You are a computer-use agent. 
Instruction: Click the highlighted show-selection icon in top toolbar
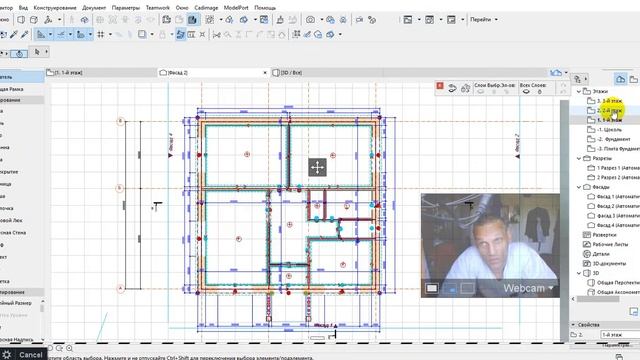193,20
